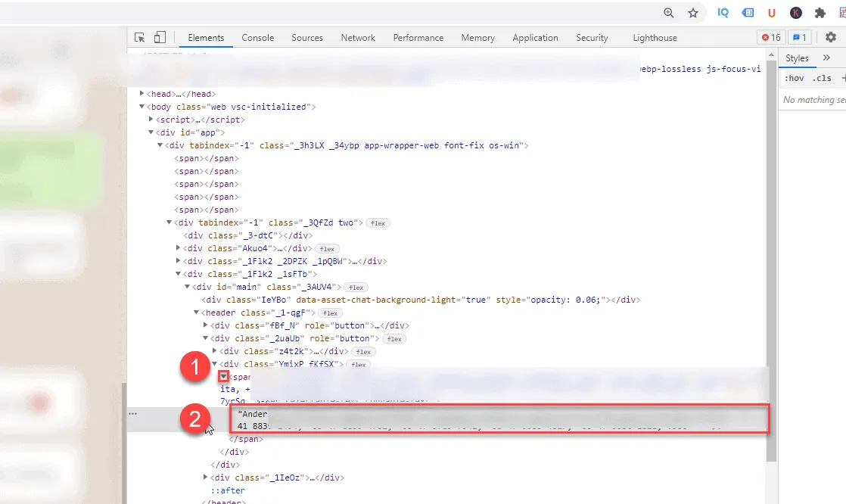This screenshot has width=846, height=504.
Task: Open the Security tab
Action: point(592,38)
